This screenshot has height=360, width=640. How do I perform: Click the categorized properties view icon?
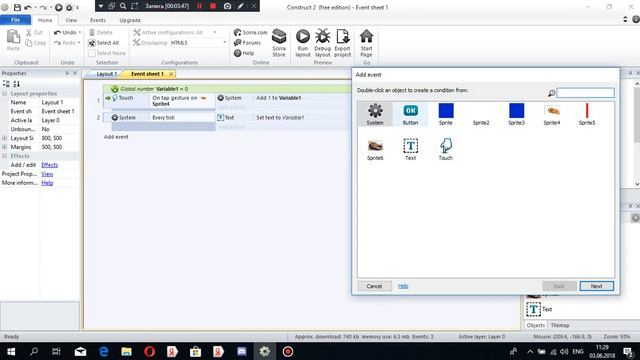(6, 84)
